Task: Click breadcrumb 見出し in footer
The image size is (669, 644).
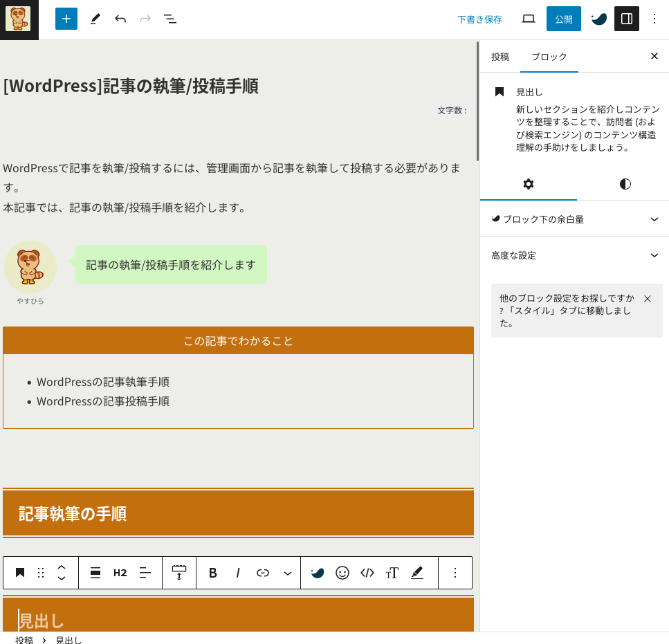Action: [x=68, y=640]
